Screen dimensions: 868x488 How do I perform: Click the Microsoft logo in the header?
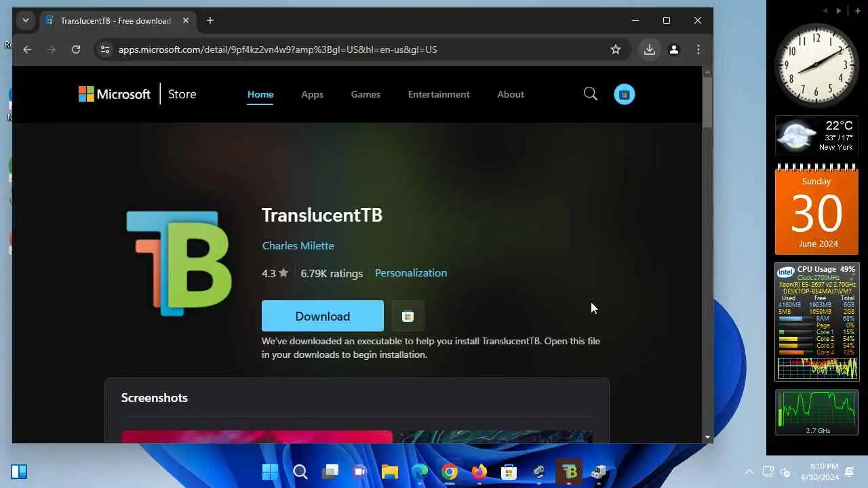tap(115, 94)
